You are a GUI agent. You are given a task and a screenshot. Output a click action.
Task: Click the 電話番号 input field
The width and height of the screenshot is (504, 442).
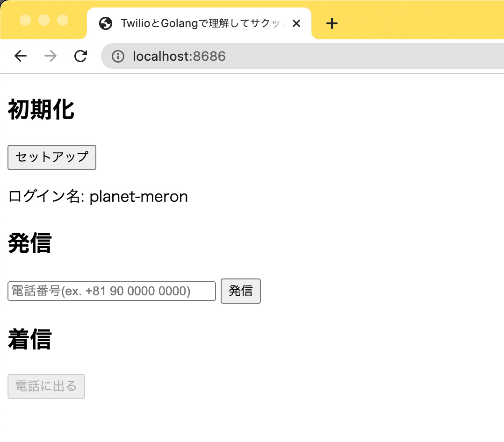coord(112,291)
